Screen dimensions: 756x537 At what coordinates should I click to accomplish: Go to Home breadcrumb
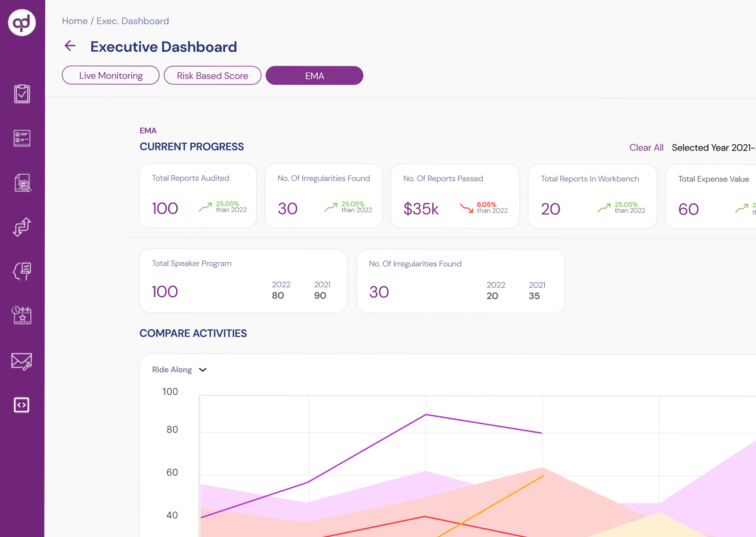pos(75,21)
